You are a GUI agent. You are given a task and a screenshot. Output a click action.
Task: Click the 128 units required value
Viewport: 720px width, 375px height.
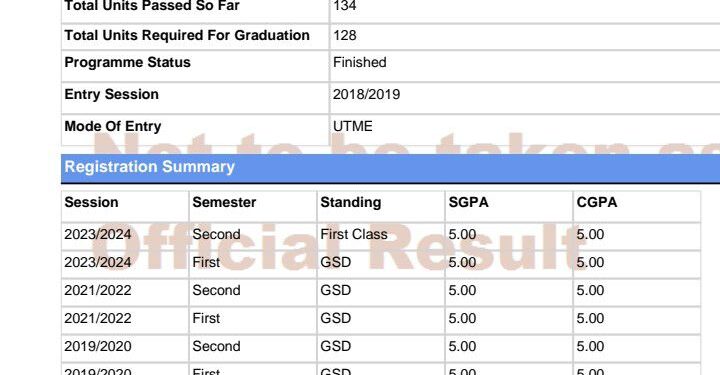(345, 35)
